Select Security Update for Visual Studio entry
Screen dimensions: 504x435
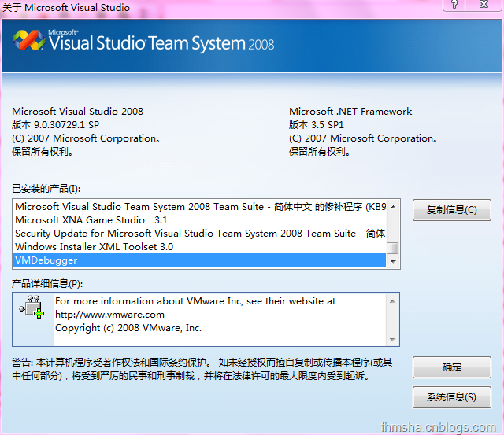[200, 234]
